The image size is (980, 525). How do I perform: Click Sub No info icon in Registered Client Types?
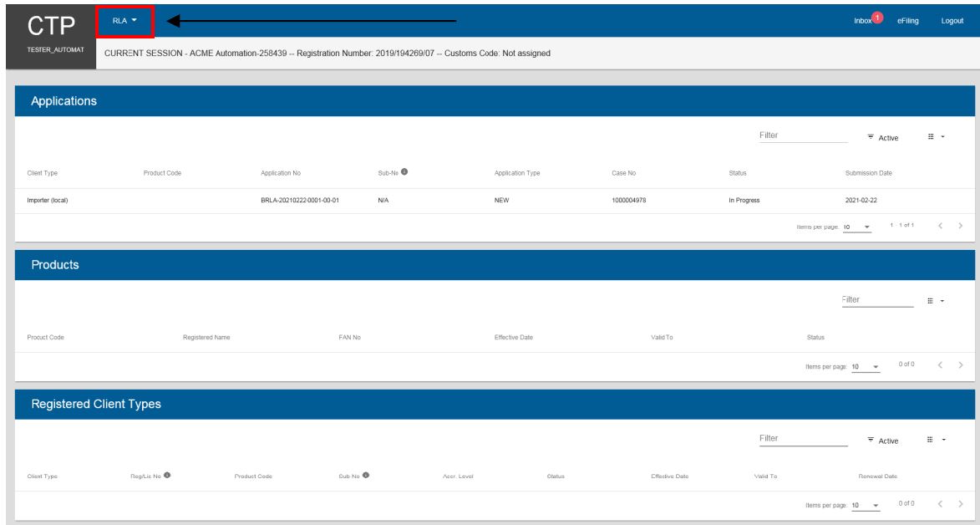click(366, 475)
